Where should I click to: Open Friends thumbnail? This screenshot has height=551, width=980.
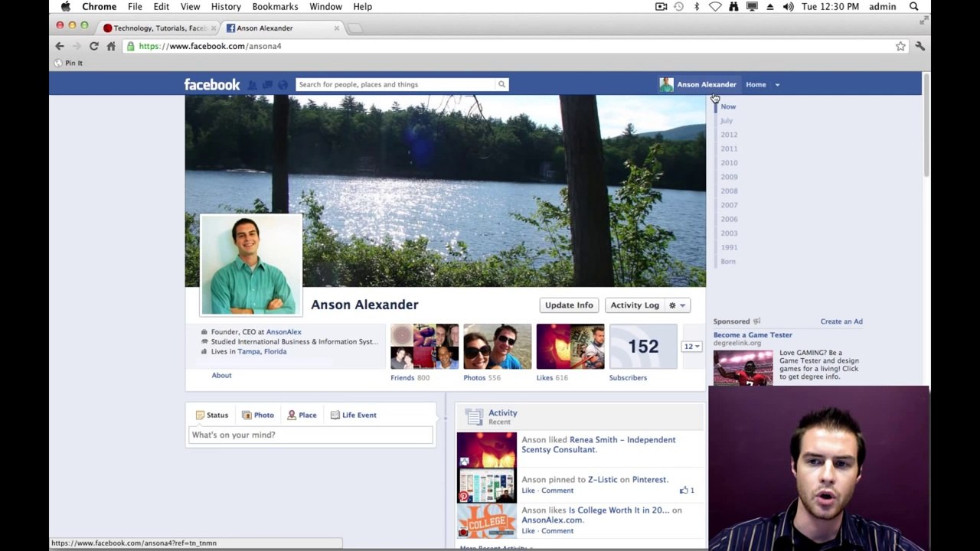[x=425, y=347]
